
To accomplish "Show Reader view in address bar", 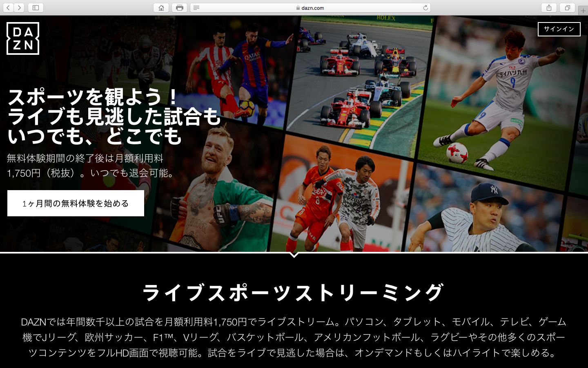I will coord(196,8).
